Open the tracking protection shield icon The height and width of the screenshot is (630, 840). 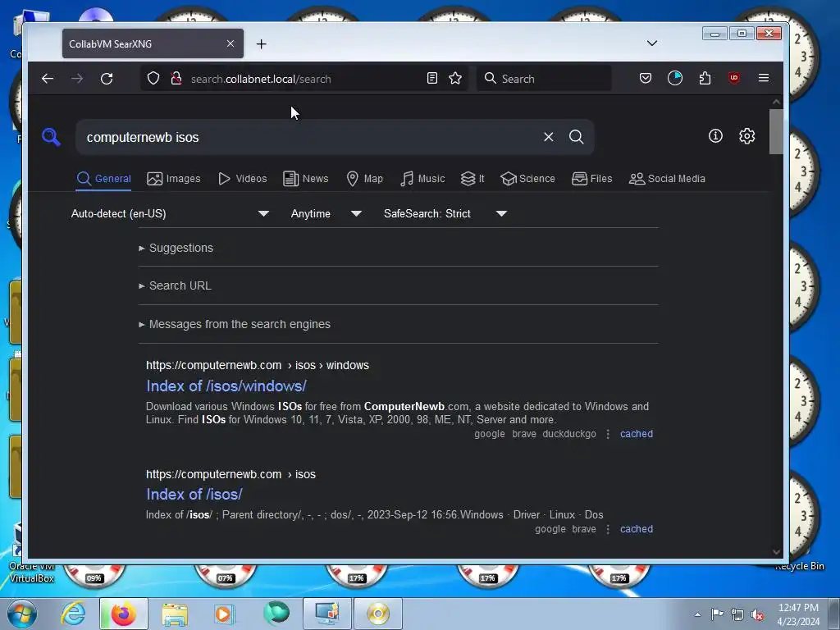click(x=153, y=78)
